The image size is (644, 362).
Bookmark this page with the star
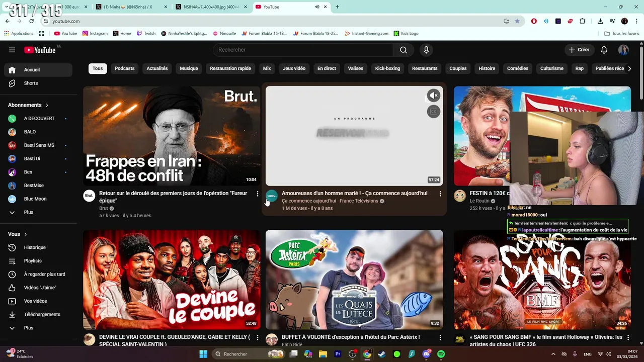(x=517, y=21)
